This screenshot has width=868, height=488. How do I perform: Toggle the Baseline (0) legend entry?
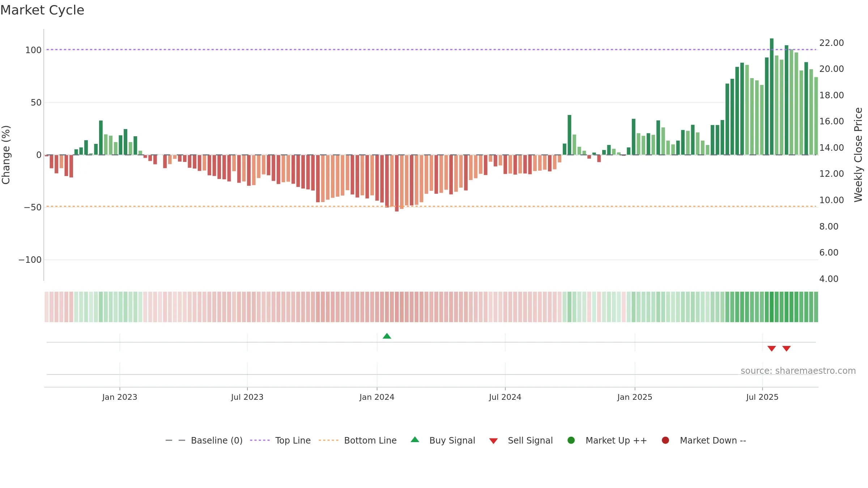[x=204, y=440]
